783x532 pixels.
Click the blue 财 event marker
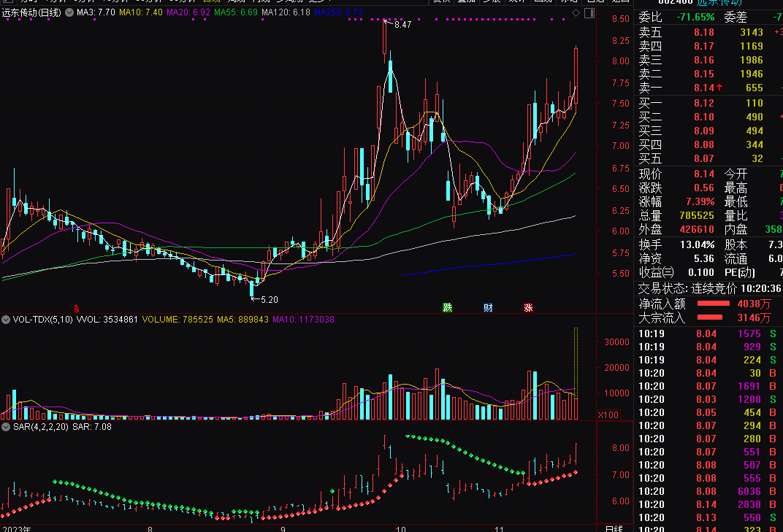(488, 307)
